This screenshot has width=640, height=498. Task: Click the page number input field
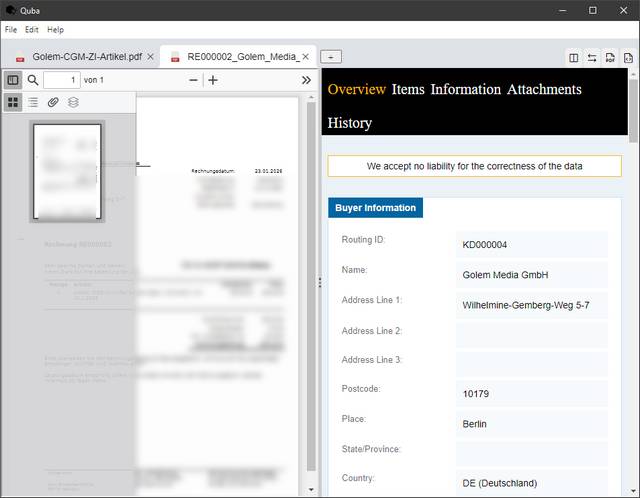tap(61, 80)
